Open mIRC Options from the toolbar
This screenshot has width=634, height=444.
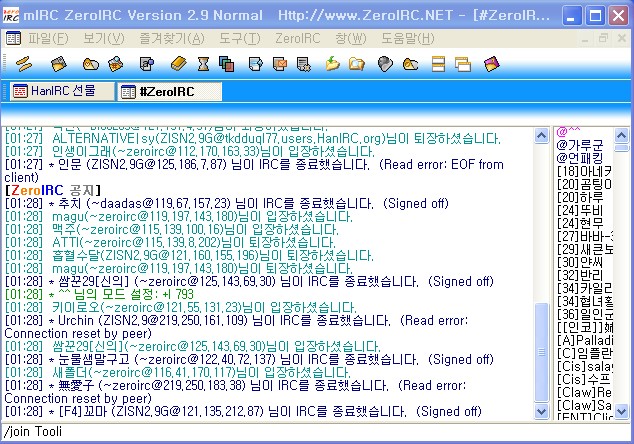tap(59, 64)
